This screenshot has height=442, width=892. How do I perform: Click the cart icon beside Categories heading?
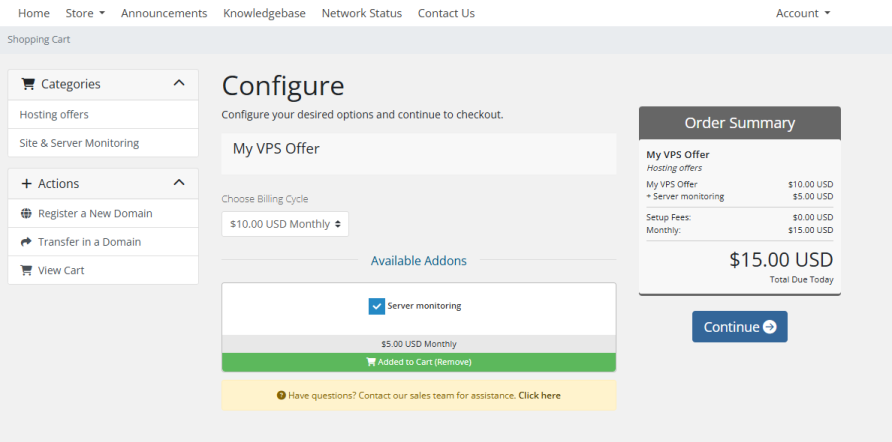[27, 84]
